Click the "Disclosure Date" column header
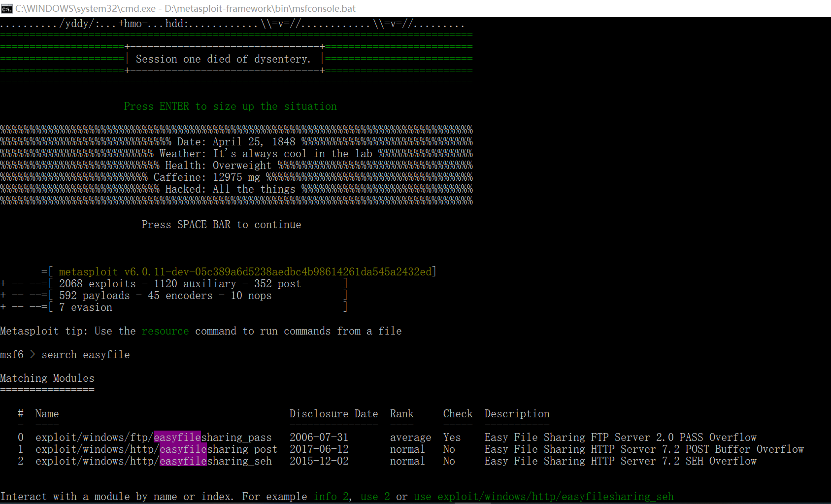 tap(333, 414)
